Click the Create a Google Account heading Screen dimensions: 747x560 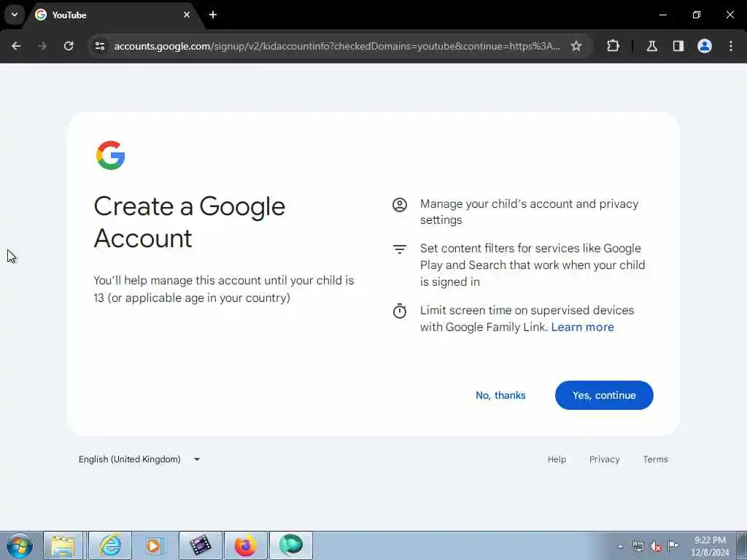189,222
